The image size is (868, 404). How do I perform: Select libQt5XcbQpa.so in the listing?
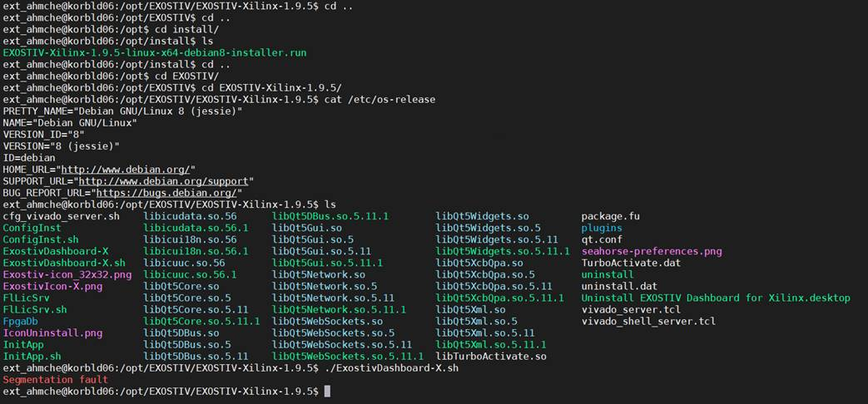click(479, 263)
